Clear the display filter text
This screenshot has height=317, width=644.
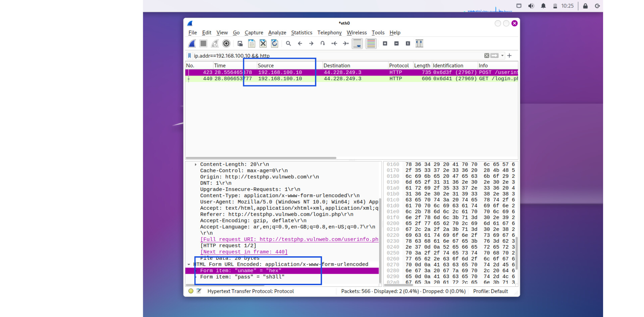click(487, 56)
